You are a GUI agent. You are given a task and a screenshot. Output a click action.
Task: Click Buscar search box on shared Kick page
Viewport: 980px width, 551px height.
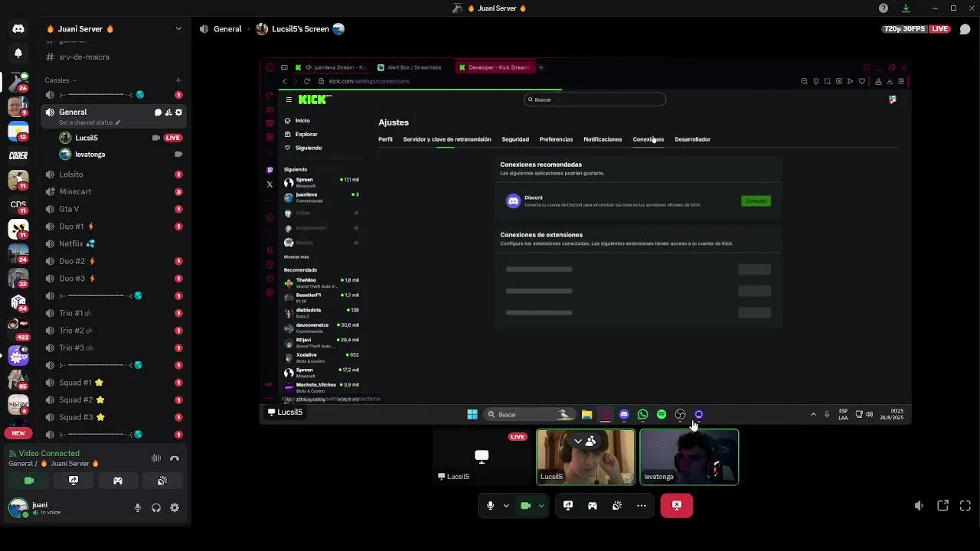tap(595, 99)
